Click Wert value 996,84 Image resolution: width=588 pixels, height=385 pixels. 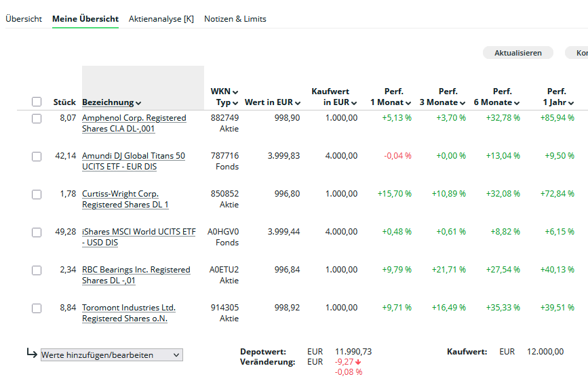click(x=288, y=270)
